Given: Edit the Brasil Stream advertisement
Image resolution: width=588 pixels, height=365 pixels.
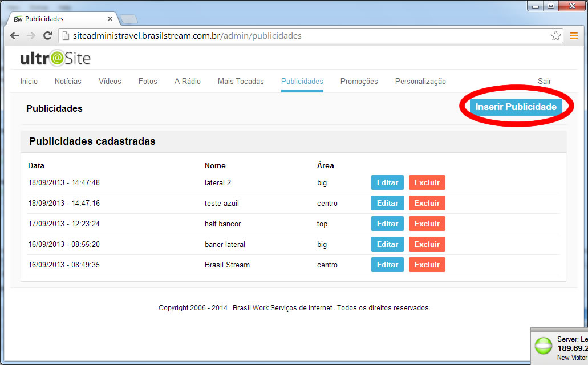Looking at the screenshot, I should (x=387, y=265).
